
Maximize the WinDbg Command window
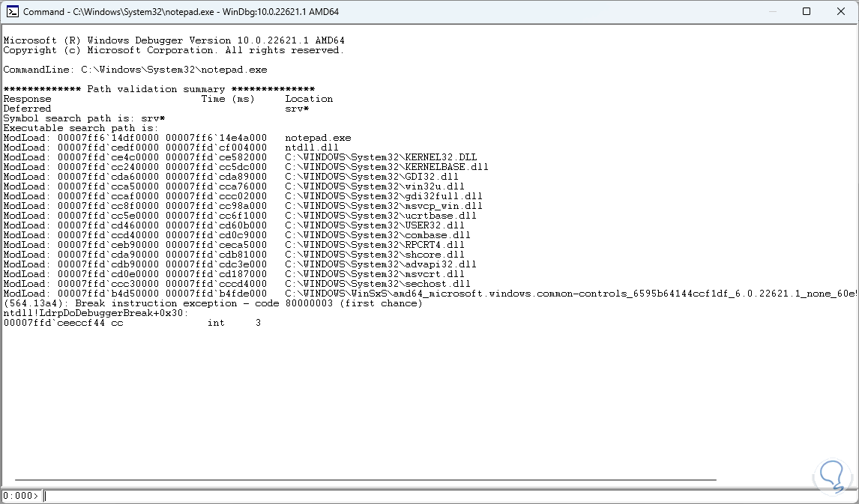pyautogui.click(x=807, y=11)
